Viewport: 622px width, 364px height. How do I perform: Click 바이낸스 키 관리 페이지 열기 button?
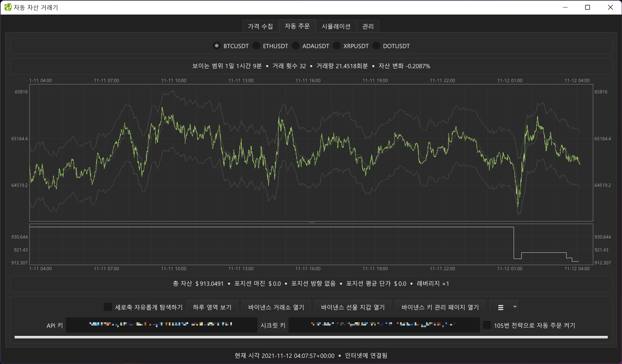(440, 307)
